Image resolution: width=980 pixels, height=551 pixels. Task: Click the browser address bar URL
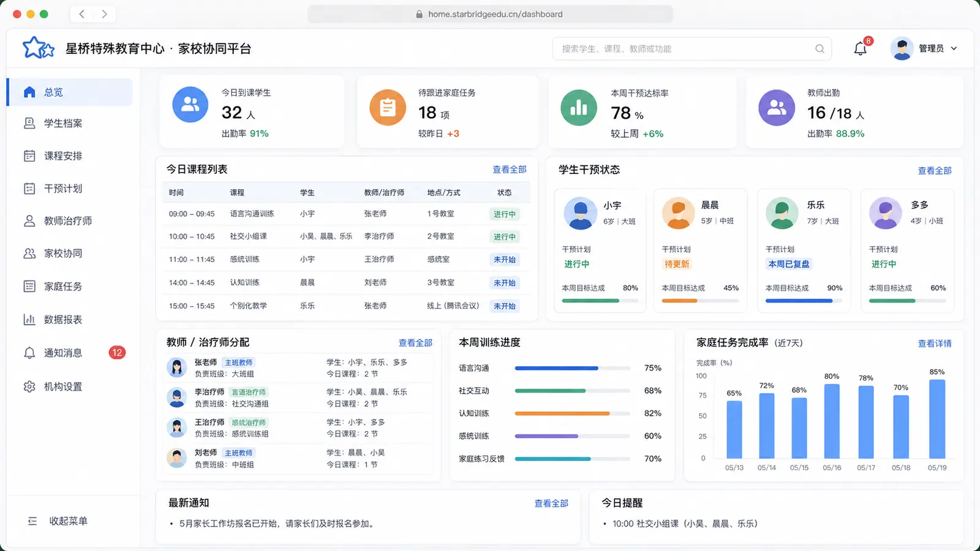pyautogui.click(x=496, y=14)
